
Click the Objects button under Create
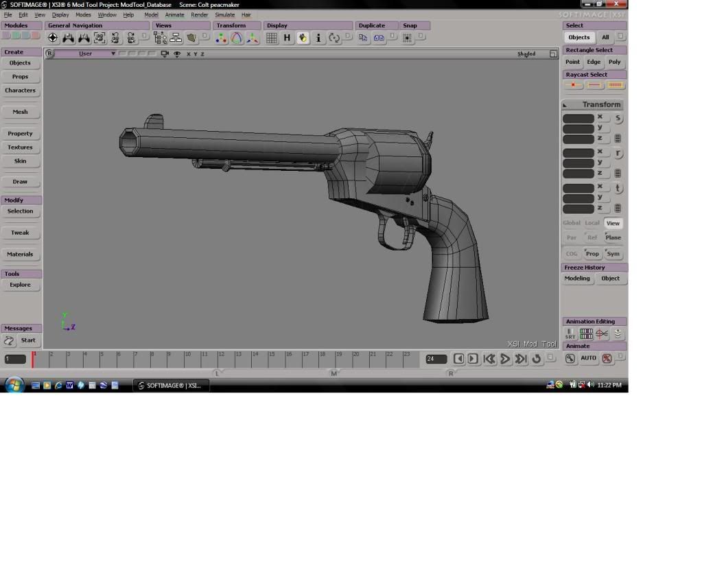[x=20, y=63]
